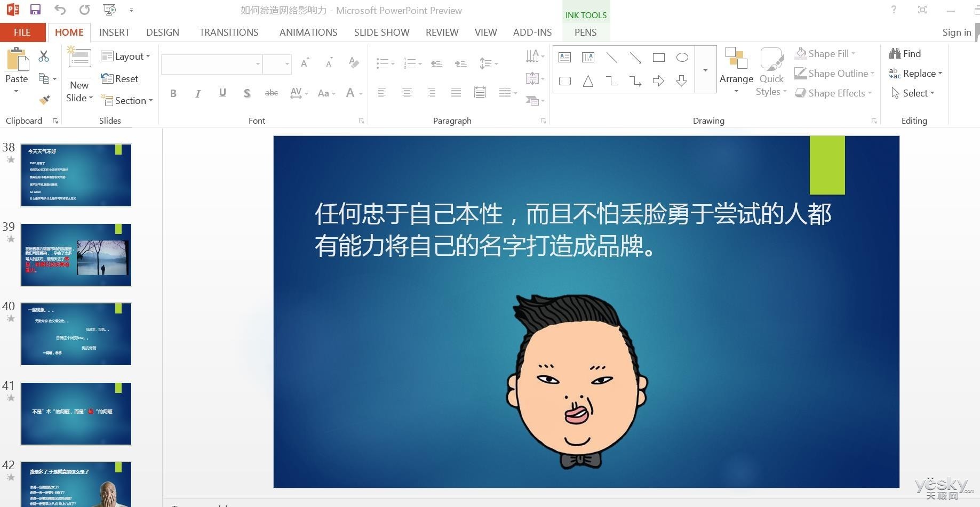This screenshot has height=507, width=980.
Task: Toggle Italic formatting
Action: [x=198, y=93]
